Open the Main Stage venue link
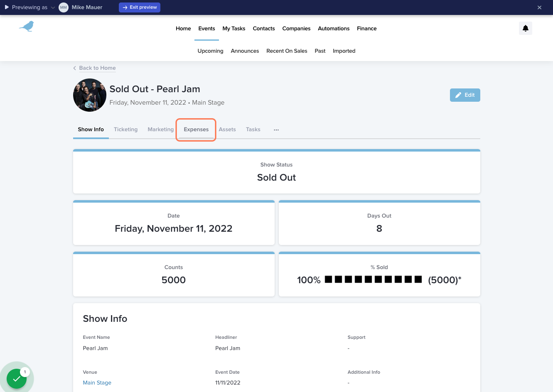Screen dimensions: 553x392 (97, 383)
